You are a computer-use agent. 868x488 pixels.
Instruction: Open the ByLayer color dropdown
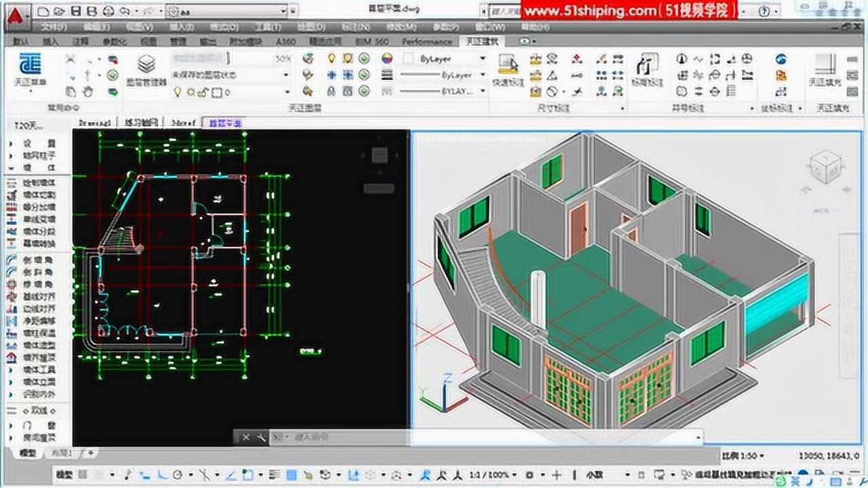[x=481, y=58]
